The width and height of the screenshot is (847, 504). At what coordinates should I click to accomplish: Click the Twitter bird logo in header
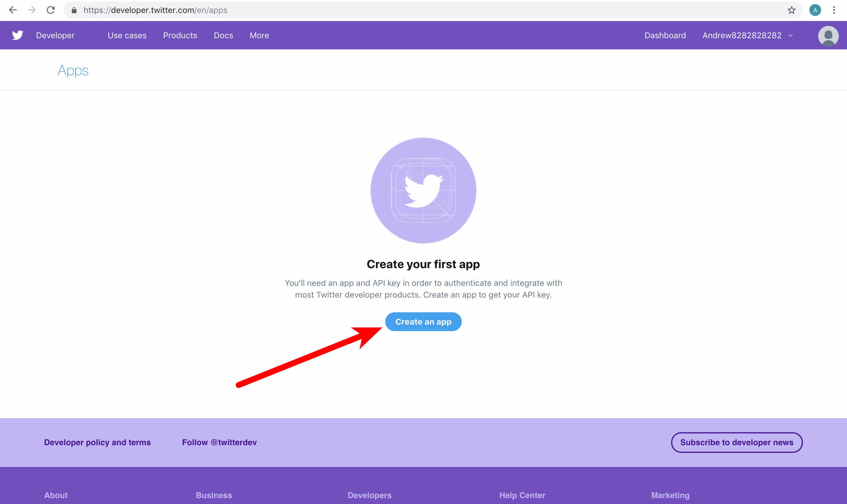pyautogui.click(x=17, y=35)
